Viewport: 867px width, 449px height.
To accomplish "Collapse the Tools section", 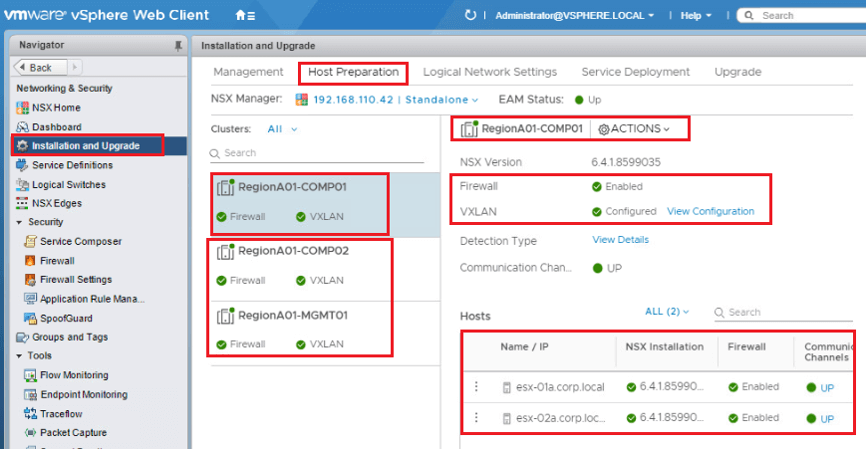I will coord(19,356).
